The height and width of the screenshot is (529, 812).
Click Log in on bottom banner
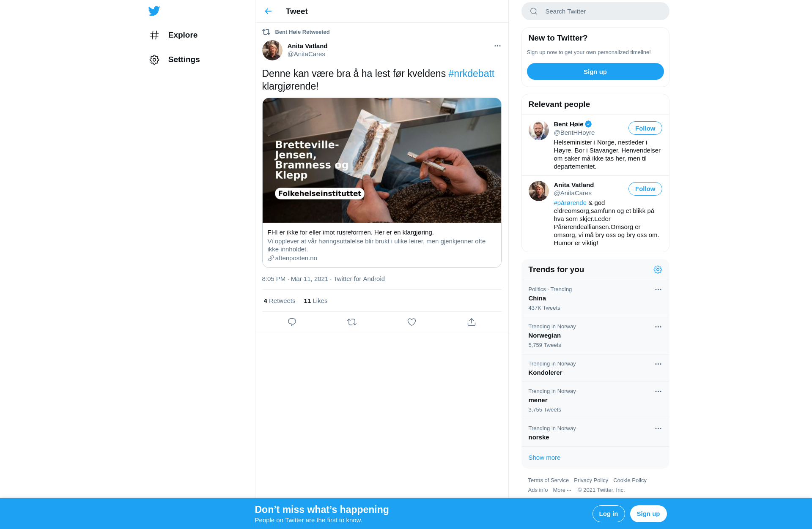coord(608,514)
